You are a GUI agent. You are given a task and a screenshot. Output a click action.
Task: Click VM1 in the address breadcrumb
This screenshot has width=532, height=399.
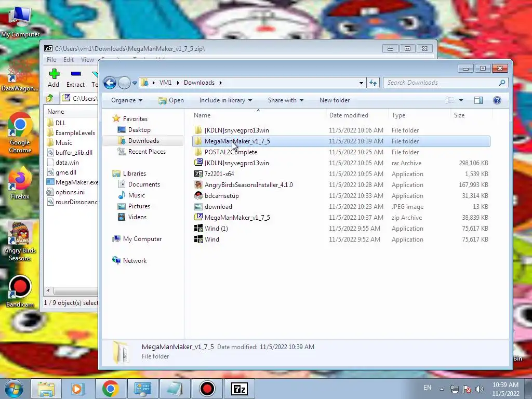click(165, 83)
